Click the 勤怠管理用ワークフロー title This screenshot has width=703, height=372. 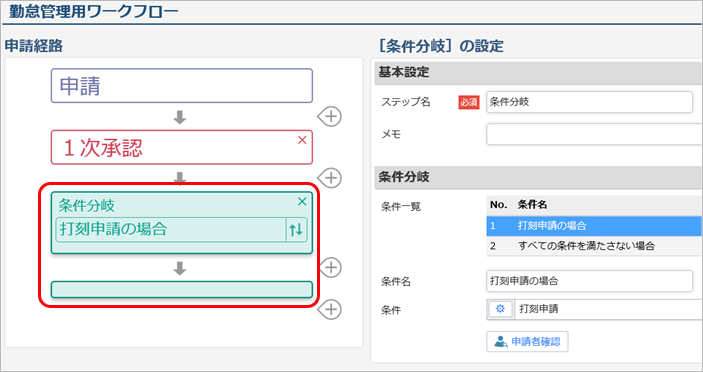(x=94, y=11)
